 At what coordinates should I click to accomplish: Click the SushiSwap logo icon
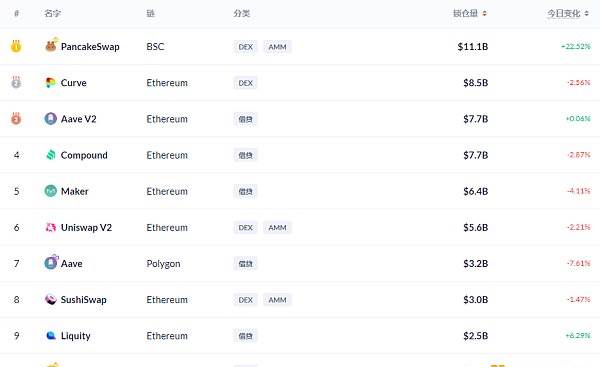click(x=51, y=299)
